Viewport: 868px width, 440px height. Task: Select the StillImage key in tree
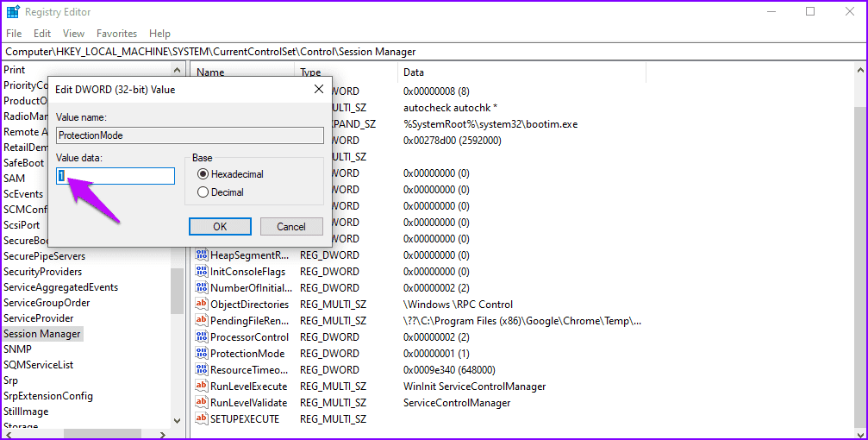click(x=26, y=412)
